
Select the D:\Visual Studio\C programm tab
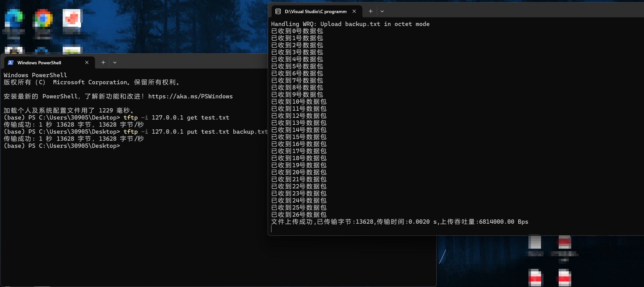click(315, 11)
